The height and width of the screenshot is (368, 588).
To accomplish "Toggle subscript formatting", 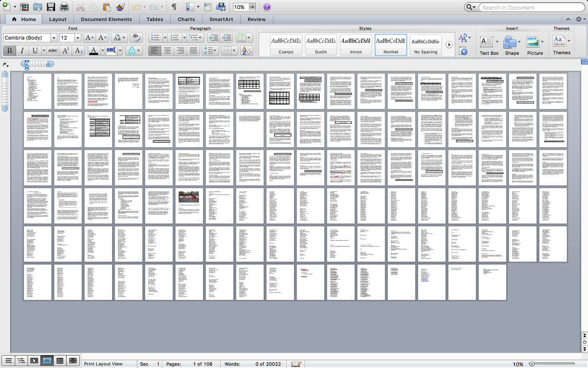I will (x=79, y=51).
